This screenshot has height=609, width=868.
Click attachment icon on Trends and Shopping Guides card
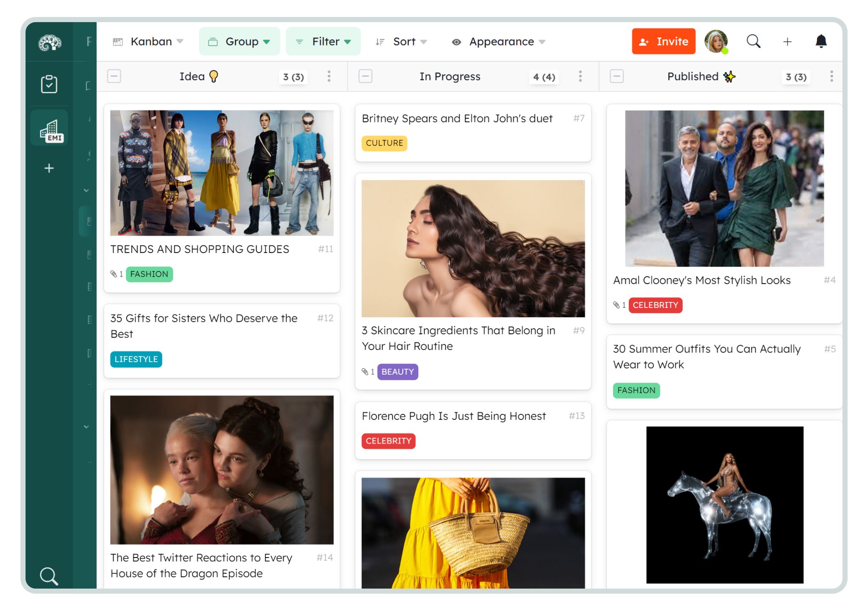pos(114,274)
